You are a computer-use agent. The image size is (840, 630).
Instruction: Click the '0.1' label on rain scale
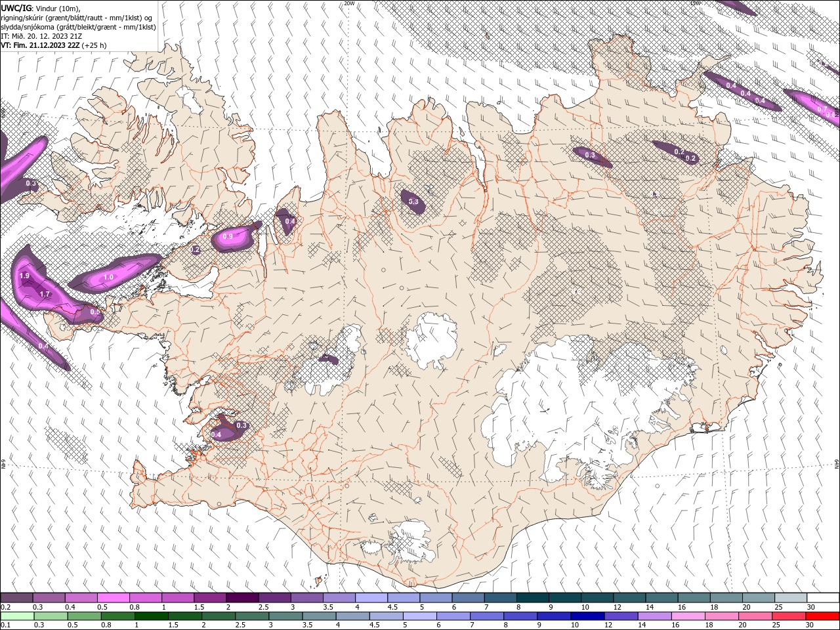coord(5,625)
